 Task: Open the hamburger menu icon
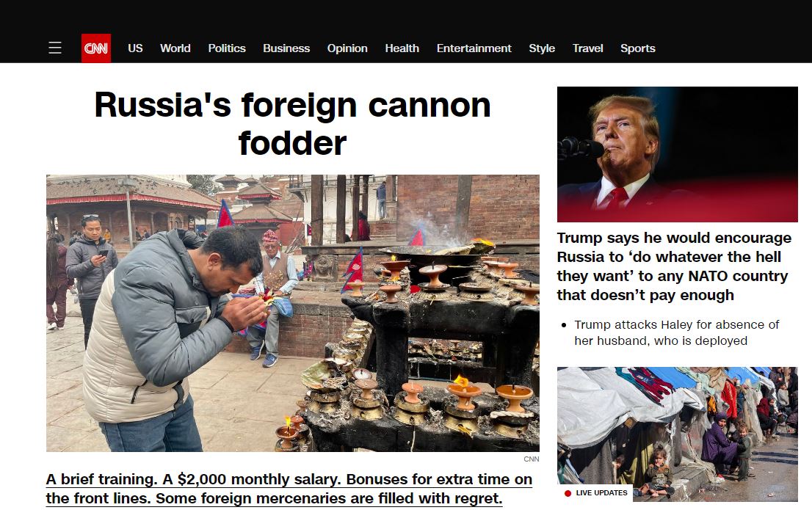click(x=55, y=48)
